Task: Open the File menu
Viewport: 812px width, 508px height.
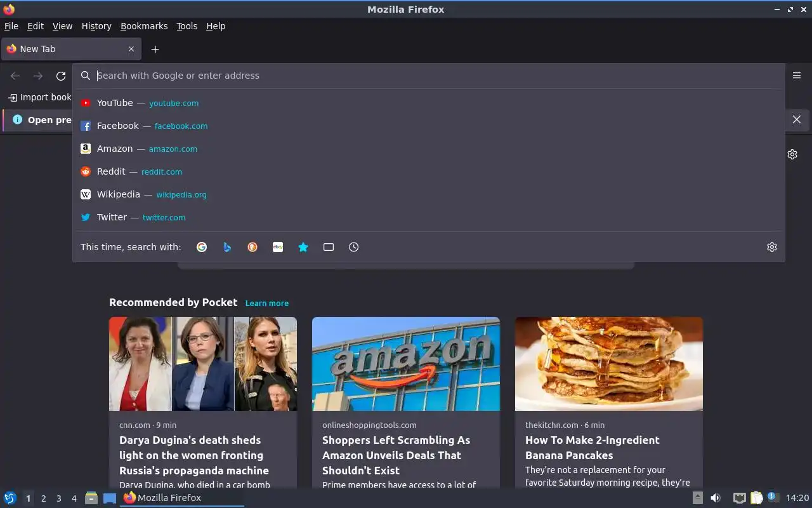Action: point(11,26)
